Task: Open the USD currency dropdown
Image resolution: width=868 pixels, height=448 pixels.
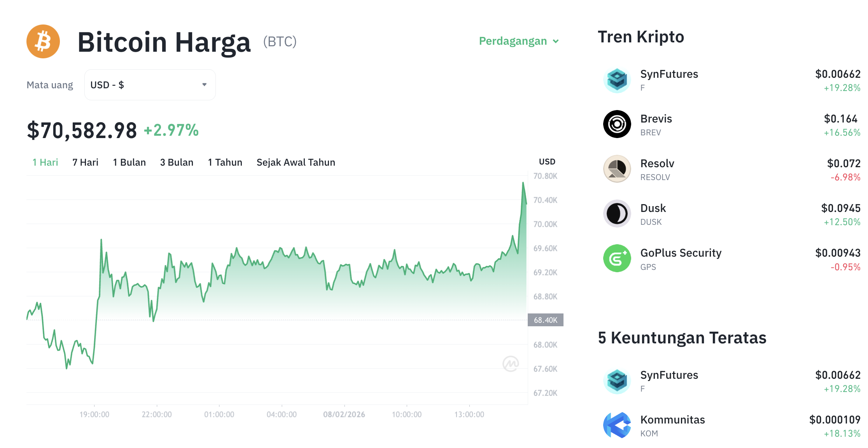Action: tap(150, 84)
